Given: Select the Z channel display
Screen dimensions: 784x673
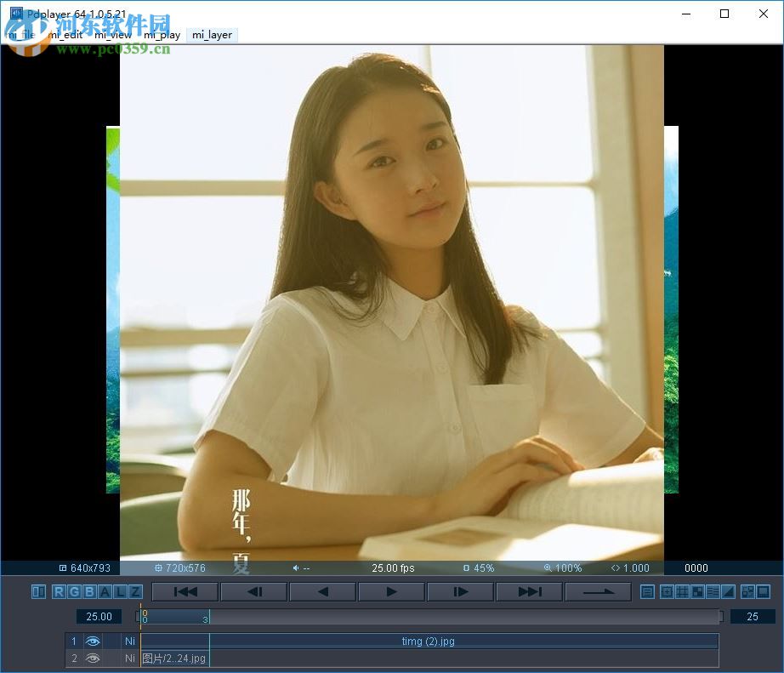Looking at the screenshot, I should click(x=135, y=591).
